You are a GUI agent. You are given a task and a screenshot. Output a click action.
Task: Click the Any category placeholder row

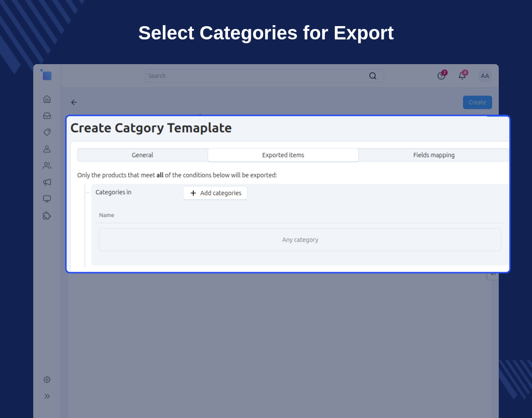(300, 240)
